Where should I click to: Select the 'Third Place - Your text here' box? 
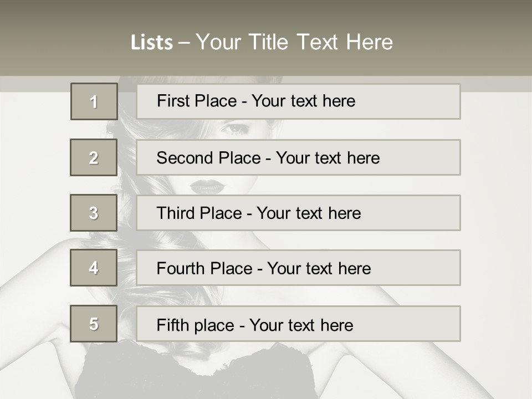[298, 213]
